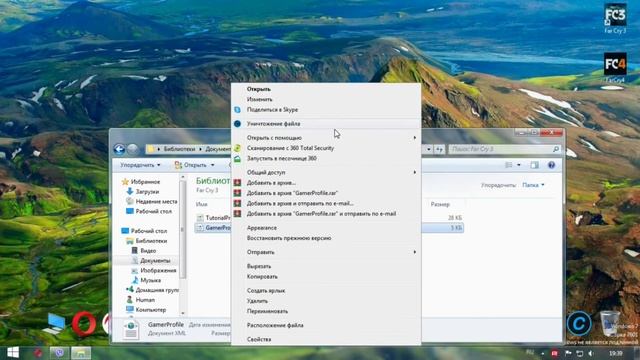640x360 pixels.
Task: Launch the blue C application desktop icon
Action: 579,323
